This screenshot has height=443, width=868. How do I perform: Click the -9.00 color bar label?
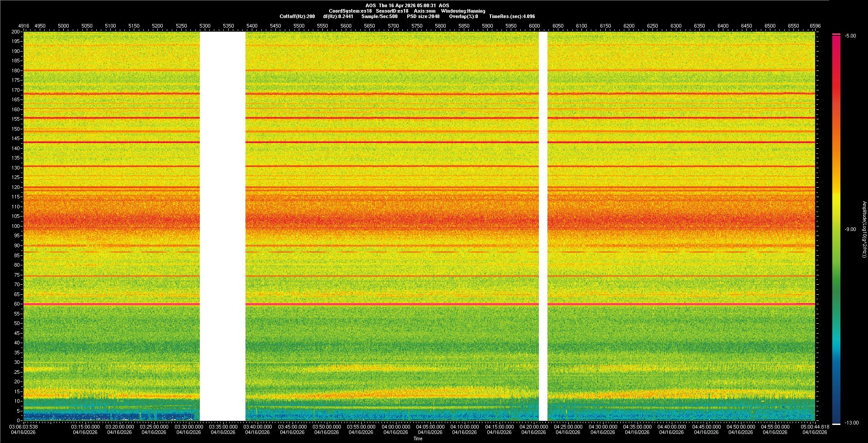point(850,230)
